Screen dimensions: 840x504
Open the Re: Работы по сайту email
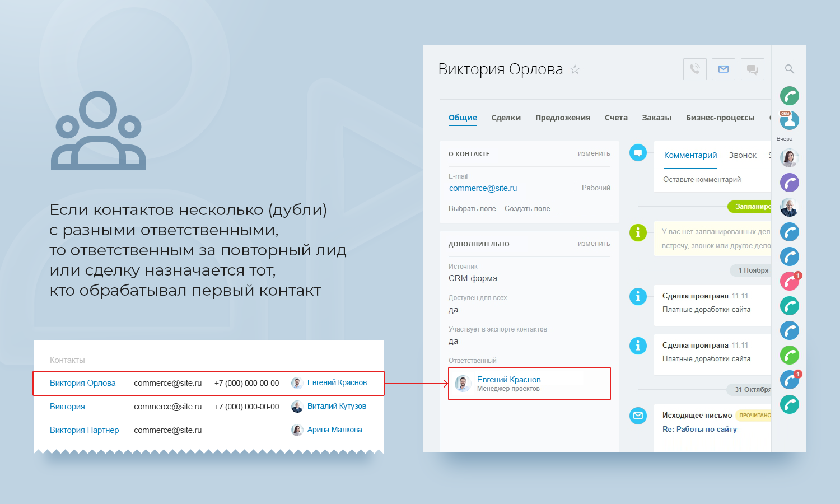699,430
